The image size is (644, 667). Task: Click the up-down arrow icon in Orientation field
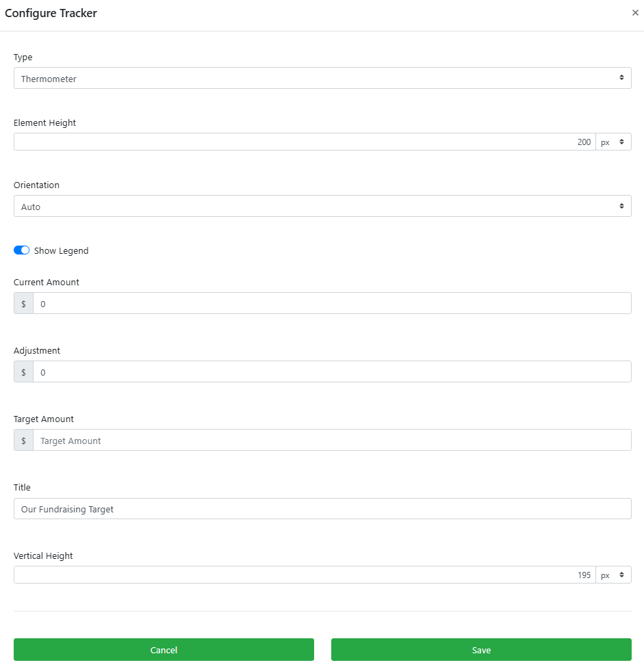click(x=621, y=206)
